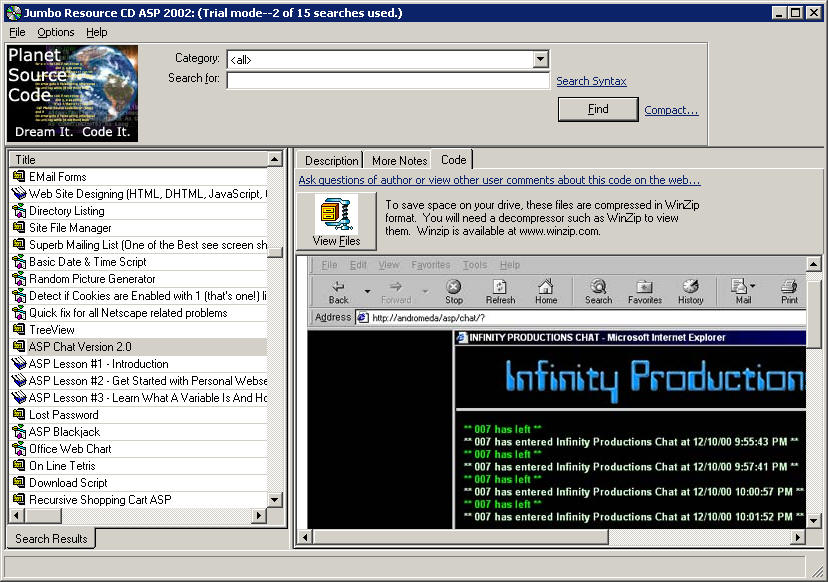Image resolution: width=828 pixels, height=582 pixels.
Task: Click the Basic Date & Time Script icon
Action: pos(19,261)
